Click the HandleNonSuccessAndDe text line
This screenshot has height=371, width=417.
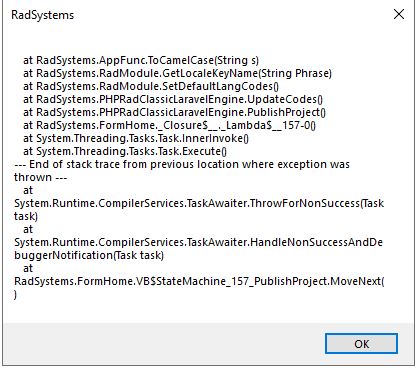pyautogui.click(x=198, y=242)
